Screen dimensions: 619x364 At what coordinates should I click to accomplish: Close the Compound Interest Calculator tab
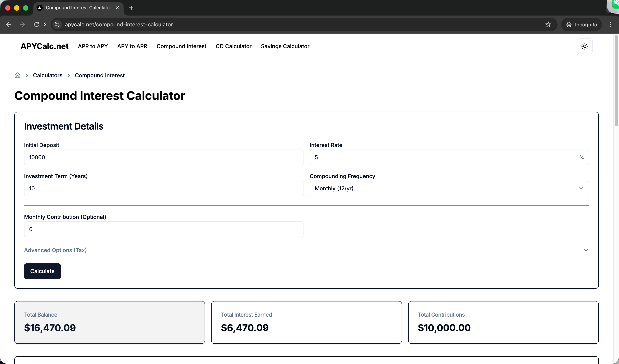tap(117, 8)
